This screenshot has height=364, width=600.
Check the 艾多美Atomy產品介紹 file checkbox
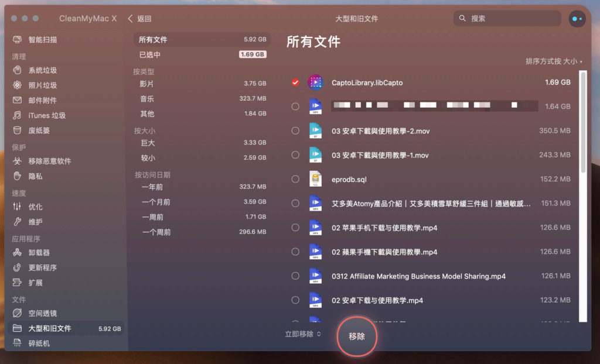click(295, 203)
